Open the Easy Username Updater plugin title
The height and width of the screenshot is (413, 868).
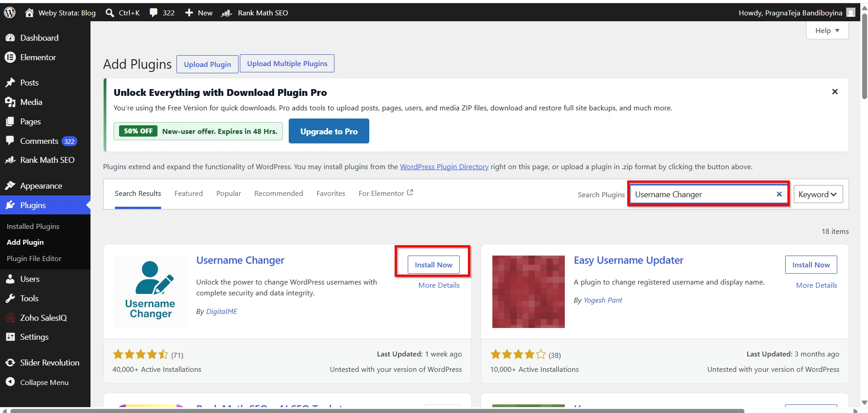coord(629,261)
